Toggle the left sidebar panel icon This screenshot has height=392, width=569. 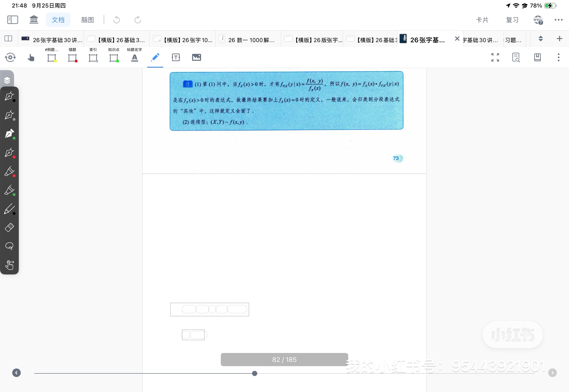click(12, 20)
